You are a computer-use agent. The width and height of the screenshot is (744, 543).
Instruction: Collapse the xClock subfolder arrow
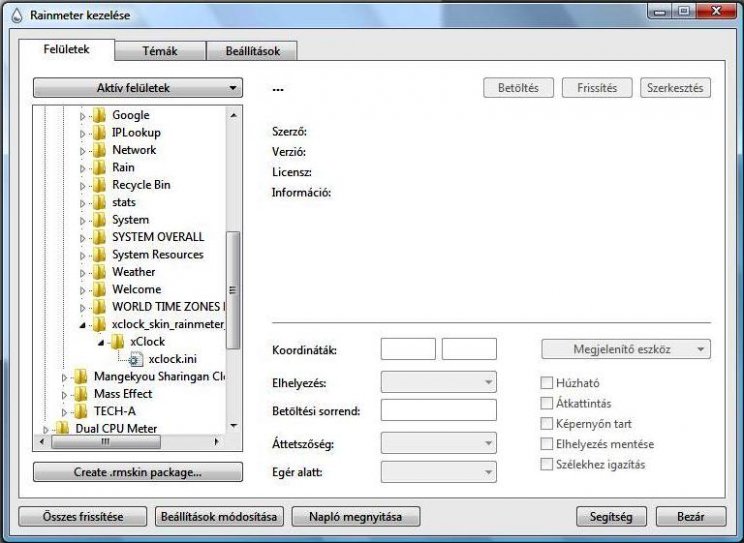[x=101, y=343]
